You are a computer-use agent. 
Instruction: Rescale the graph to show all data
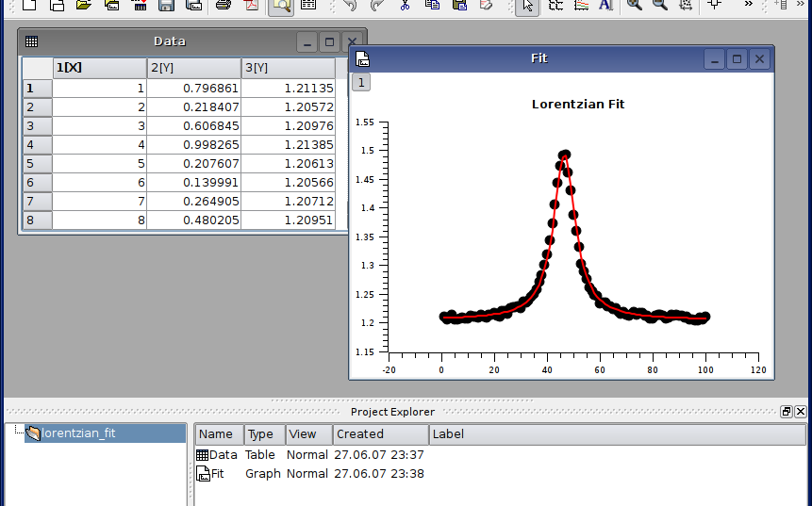pyautogui.click(x=686, y=5)
